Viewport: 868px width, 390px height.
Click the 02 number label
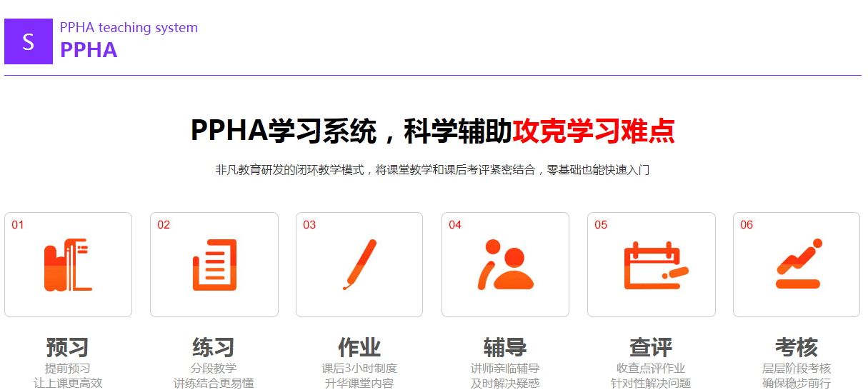(x=164, y=225)
